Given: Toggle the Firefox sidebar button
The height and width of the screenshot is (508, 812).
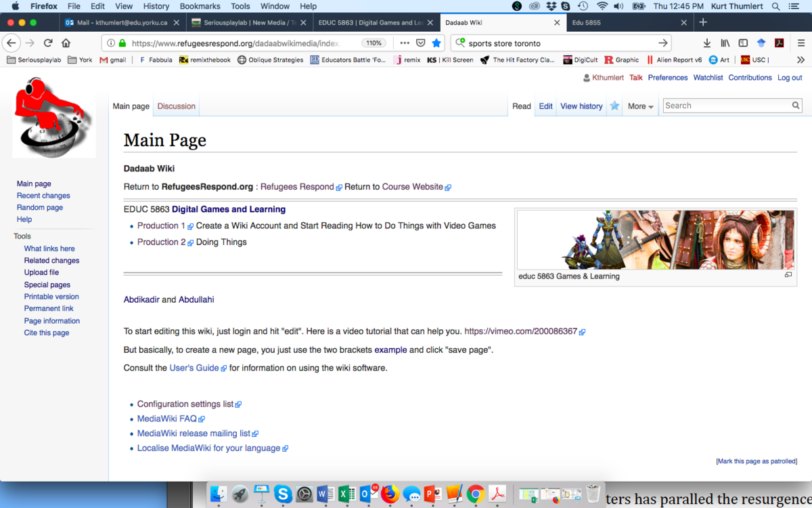Looking at the screenshot, I should (x=743, y=43).
